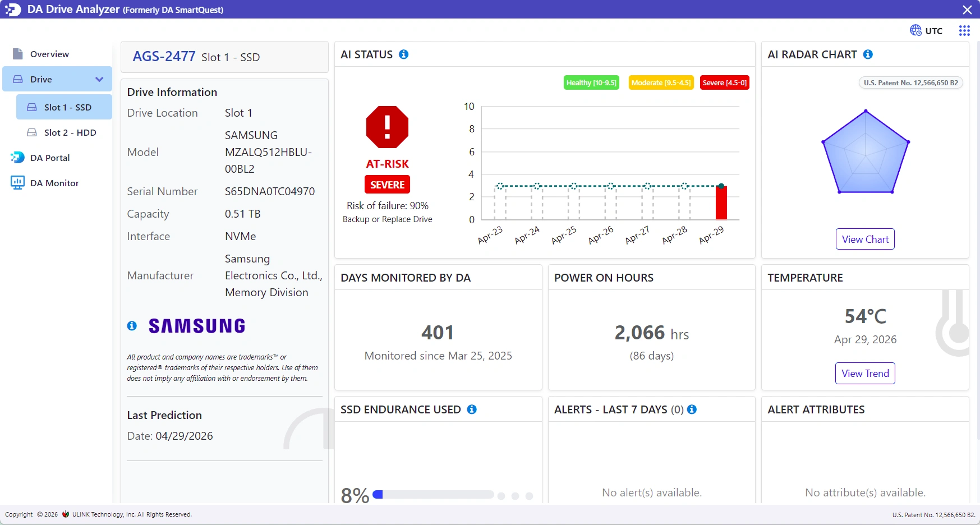Select Slot 2 - HDD drive
Viewport: 980px width, 525px height.
64,132
